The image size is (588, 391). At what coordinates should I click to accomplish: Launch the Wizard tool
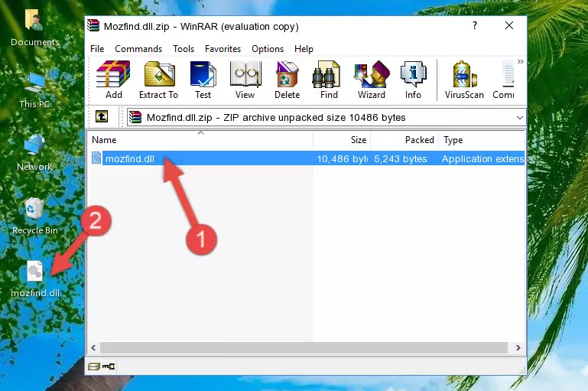(x=372, y=80)
